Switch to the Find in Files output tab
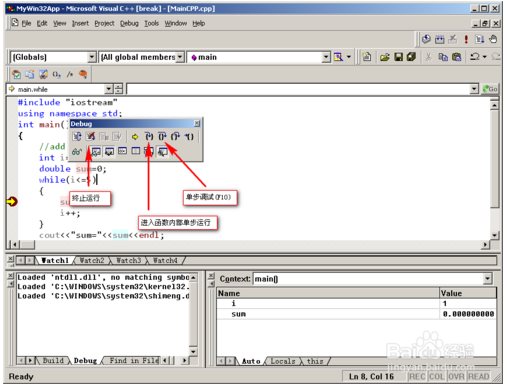The width and height of the screenshot is (507, 387). (x=134, y=360)
